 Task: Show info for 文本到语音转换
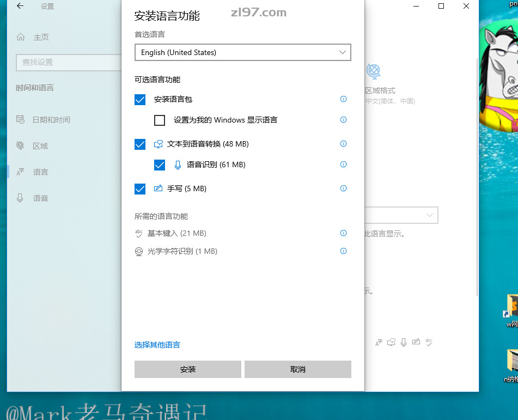tap(344, 144)
